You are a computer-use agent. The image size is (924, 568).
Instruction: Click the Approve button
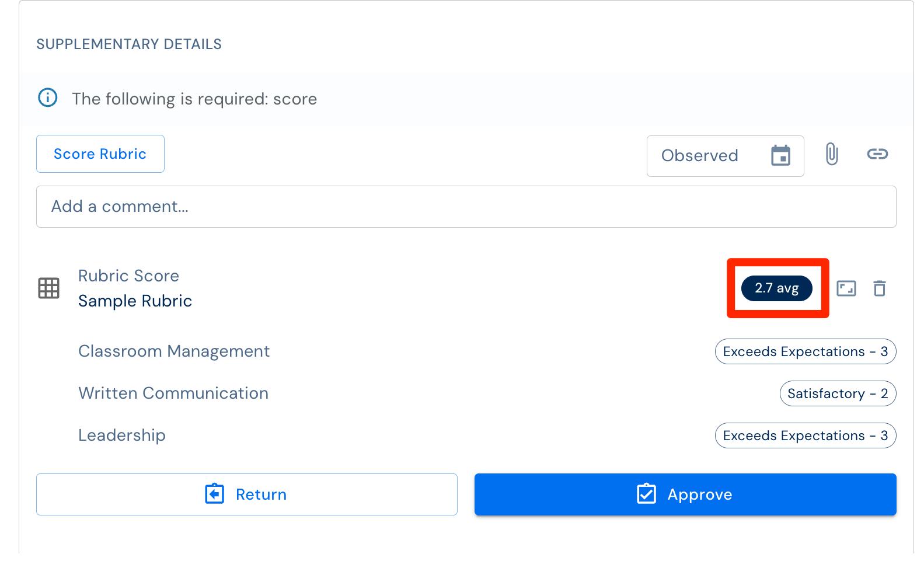pyautogui.click(x=685, y=494)
